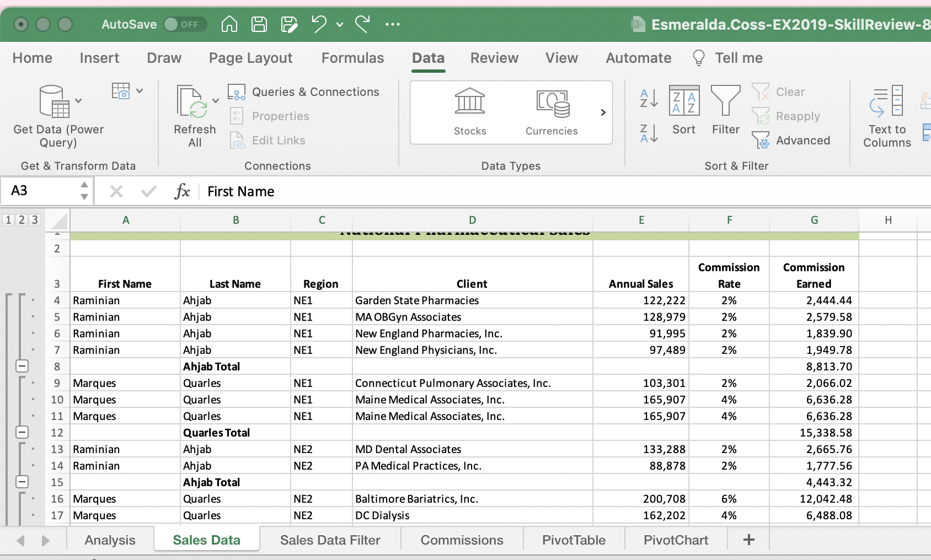The image size is (931, 560).
Task: Toggle the AutoSave switch
Action: coord(185,24)
